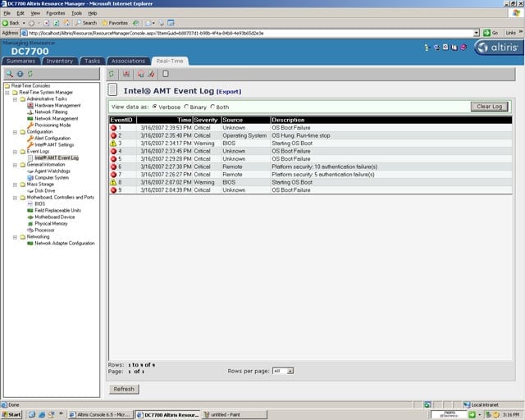The height and width of the screenshot is (420, 525).
Task: Select the Binary radio button
Action: [186, 107]
